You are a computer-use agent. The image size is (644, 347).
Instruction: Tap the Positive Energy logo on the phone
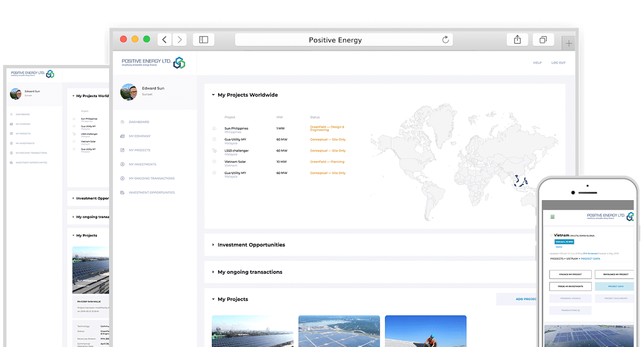coord(610,216)
